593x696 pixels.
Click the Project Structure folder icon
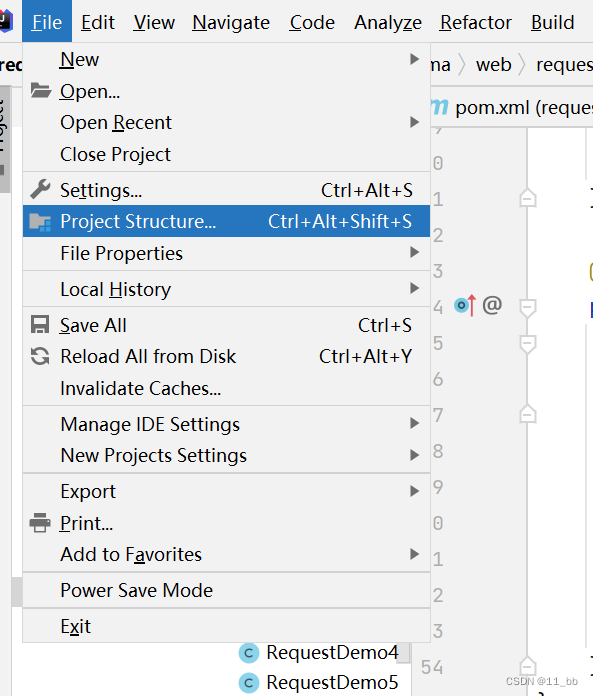40,221
